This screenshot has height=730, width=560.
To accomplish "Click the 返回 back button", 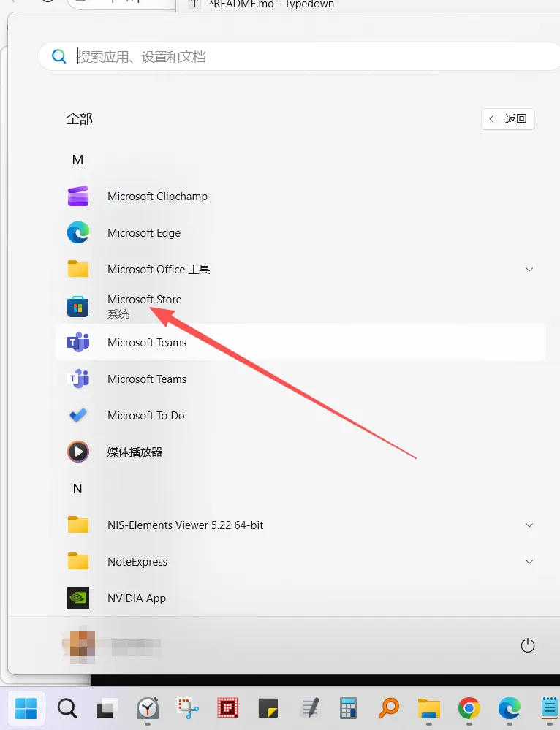I will click(508, 119).
